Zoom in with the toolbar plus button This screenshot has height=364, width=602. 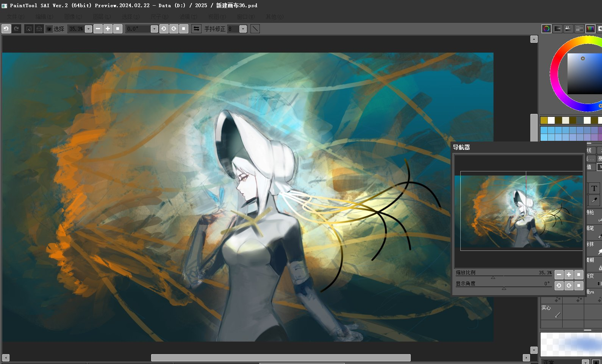(x=108, y=29)
